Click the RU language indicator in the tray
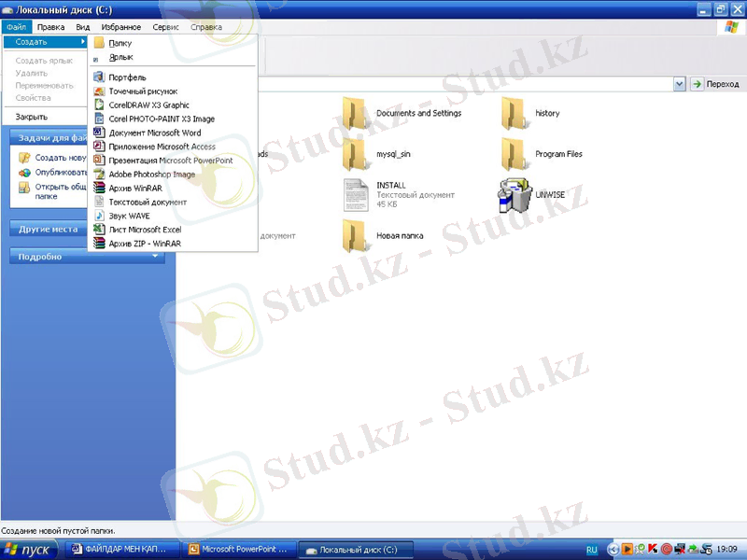 [592, 550]
